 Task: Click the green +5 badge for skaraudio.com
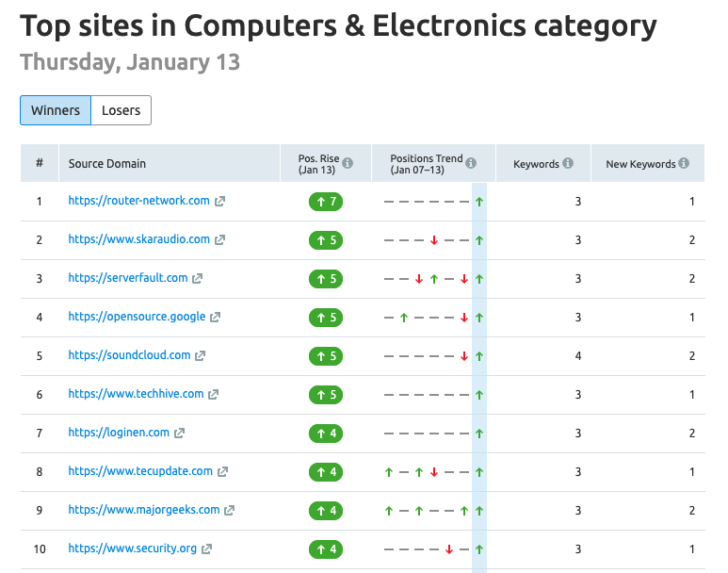coord(326,240)
